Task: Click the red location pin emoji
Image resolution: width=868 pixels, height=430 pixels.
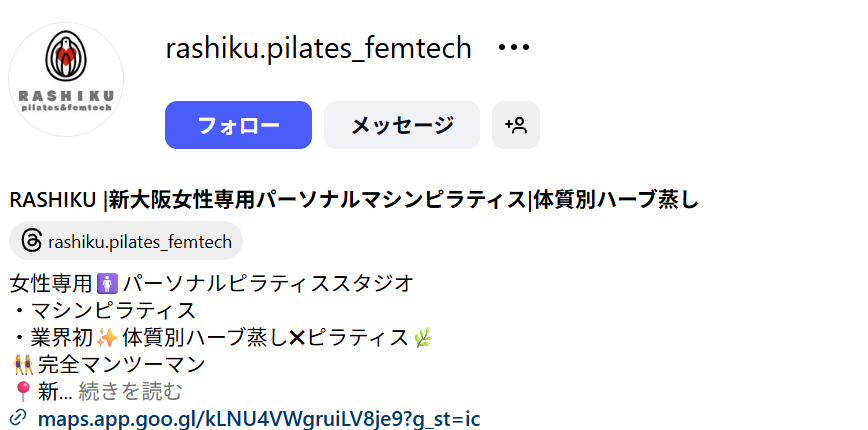Action: click(21, 391)
